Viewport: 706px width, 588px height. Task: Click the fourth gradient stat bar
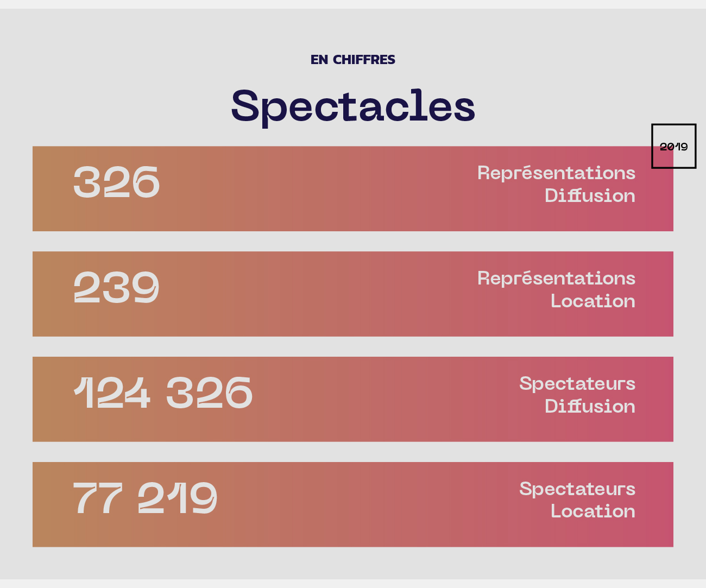pyautogui.click(x=353, y=504)
